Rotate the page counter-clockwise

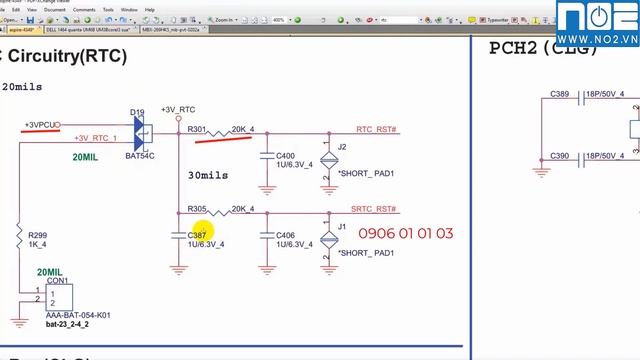(x=146, y=20)
